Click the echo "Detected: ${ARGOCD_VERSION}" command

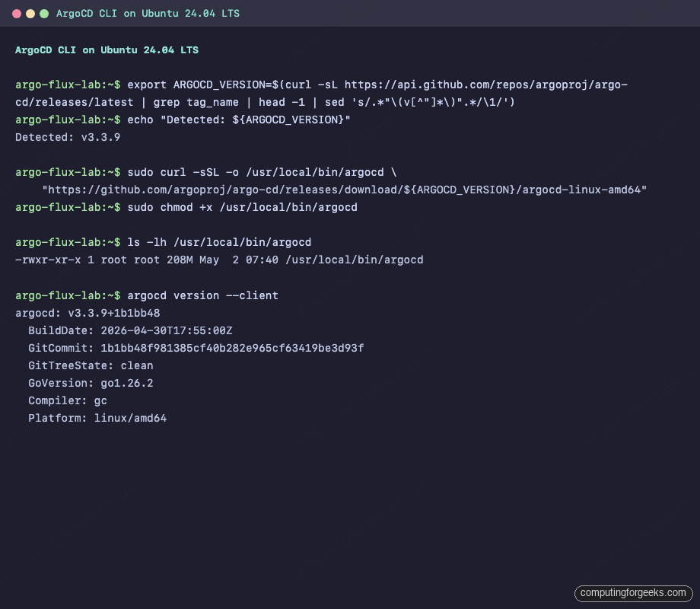point(239,120)
